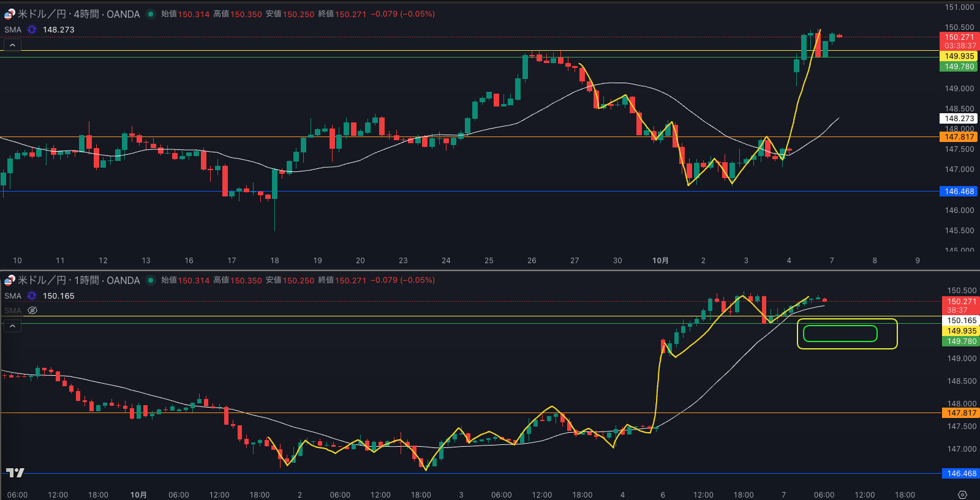Click the USD/JPY flag icon on 1-hour chart
Image resolution: width=980 pixels, height=500 pixels.
pyautogui.click(x=9, y=280)
